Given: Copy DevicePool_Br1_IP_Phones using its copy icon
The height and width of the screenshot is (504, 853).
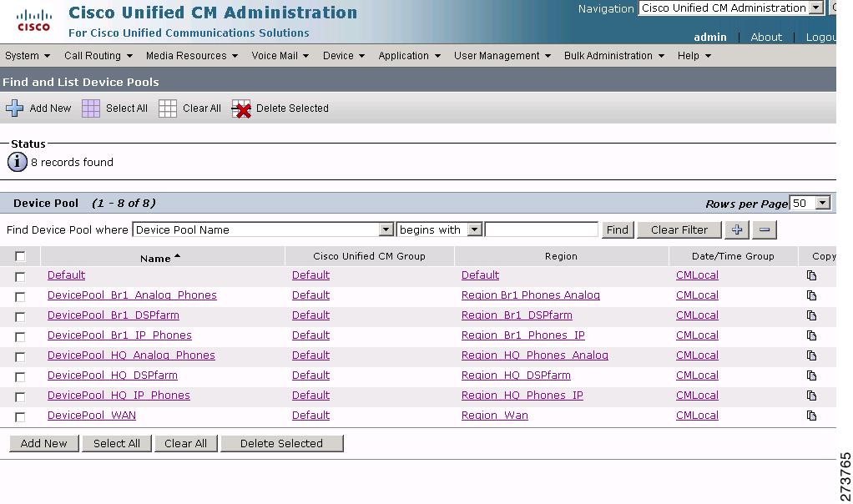Looking at the screenshot, I should pos(811,335).
